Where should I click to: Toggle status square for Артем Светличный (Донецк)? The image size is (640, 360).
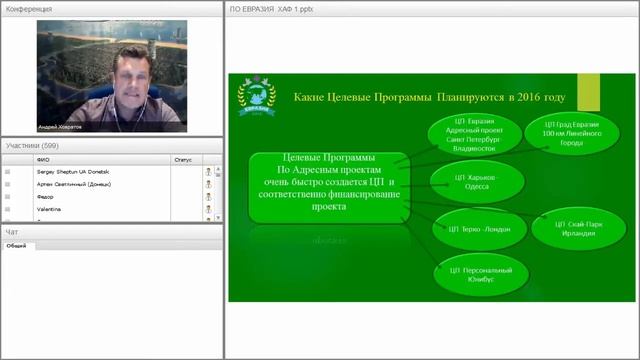click(7, 184)
